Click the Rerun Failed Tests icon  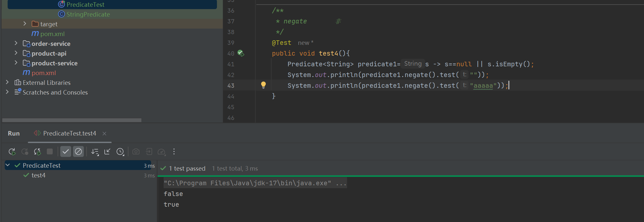25,151
